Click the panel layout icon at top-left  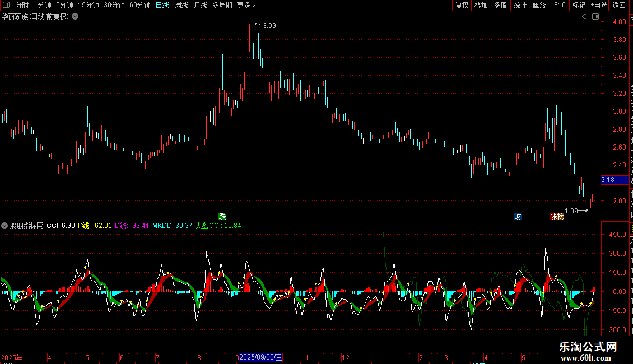click(6, 5)
